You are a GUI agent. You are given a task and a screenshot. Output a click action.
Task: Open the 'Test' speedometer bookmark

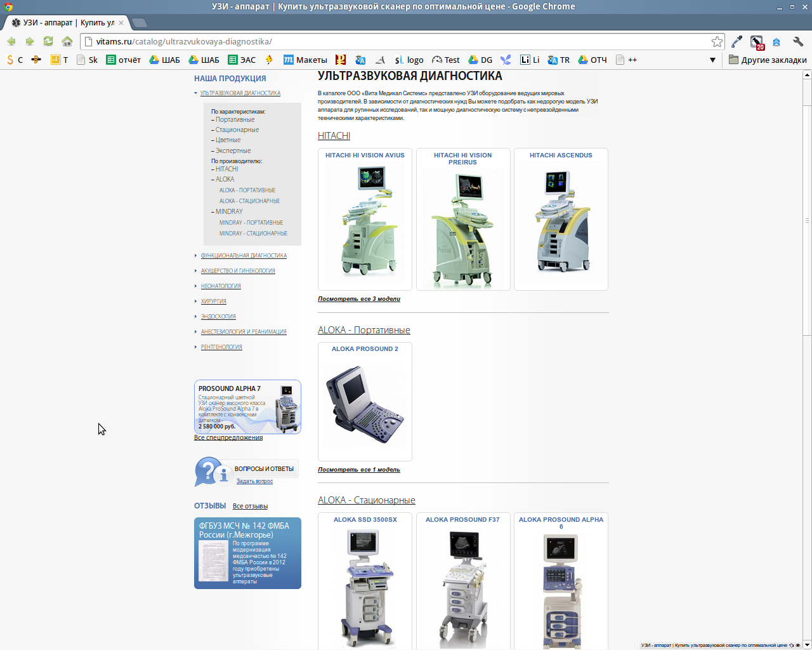click(446, 60)
